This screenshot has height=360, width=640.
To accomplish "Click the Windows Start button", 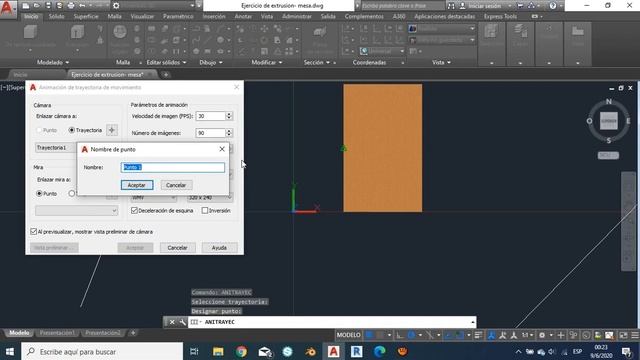I will coord(10,351).
